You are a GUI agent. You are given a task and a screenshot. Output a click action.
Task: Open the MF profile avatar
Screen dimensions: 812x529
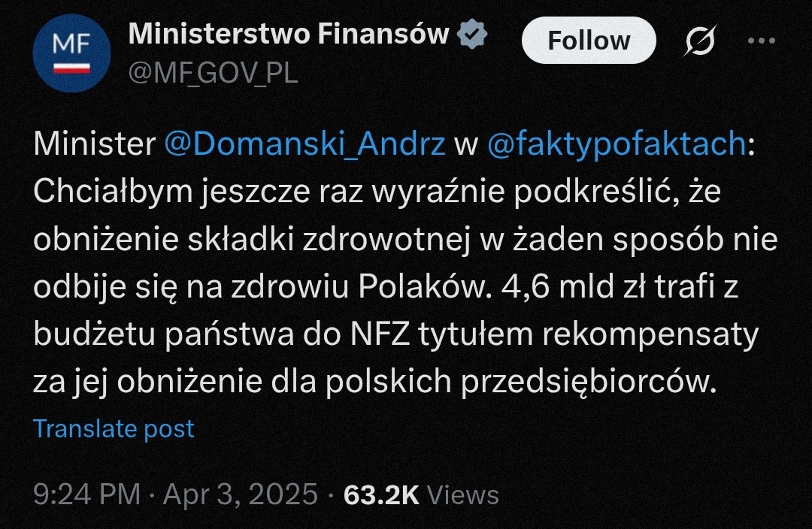[x=71, y=53]
